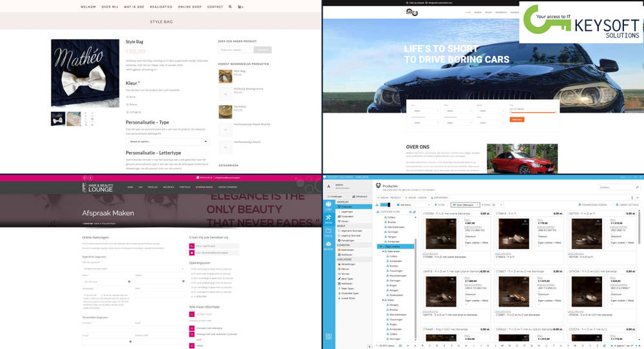Open the second top-row dropdown in car search
This screenshot has height=349, width=644.
457,111
